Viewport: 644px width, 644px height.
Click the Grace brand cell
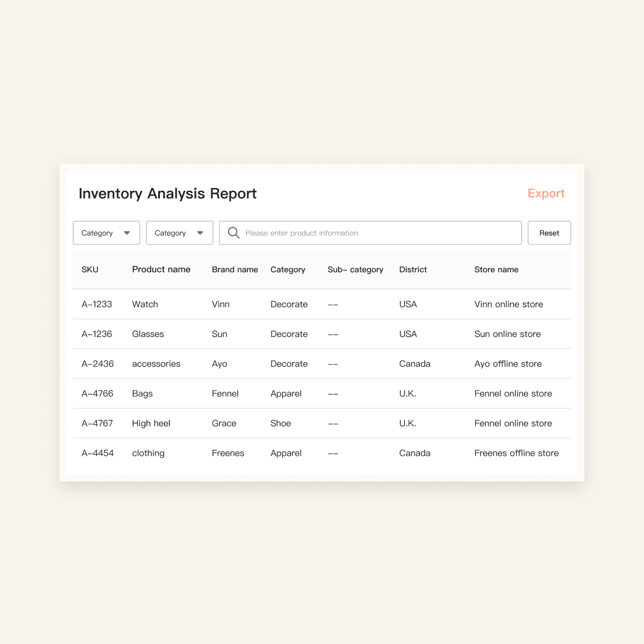pyautogui.click(x=224, y=423)
